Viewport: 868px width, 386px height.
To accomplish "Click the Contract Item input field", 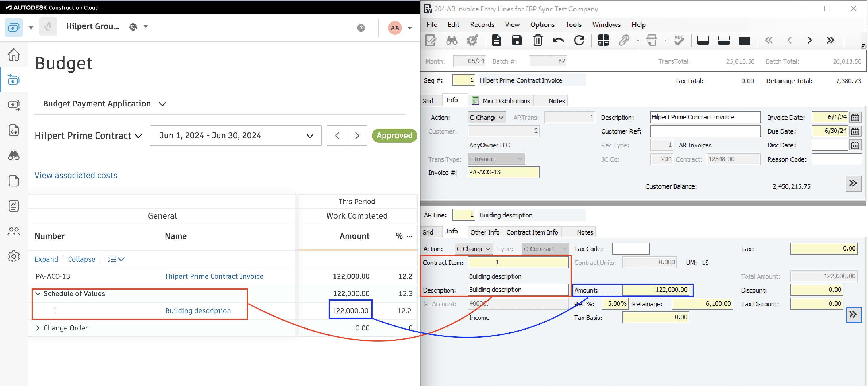I will (x=518, y=262).
